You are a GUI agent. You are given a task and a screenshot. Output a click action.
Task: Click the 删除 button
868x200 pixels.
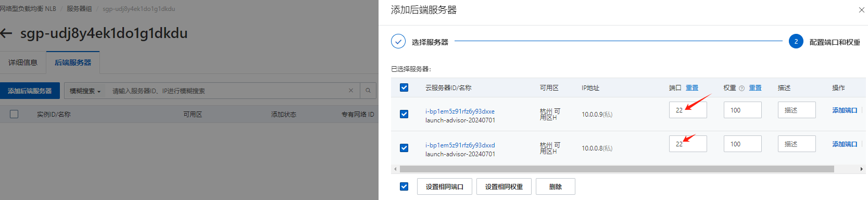pyautogui.click(x=556, y=186)
